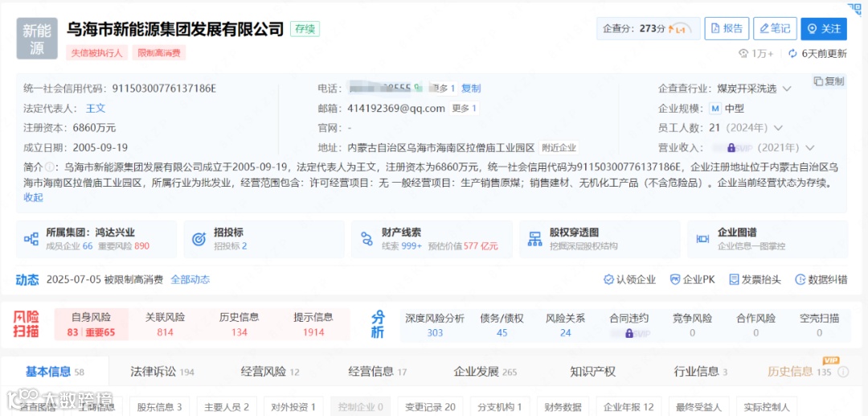Image resolution: width=868 pixels, height=416 pixels.
Task: Open the 鸿达兴业 group card
Action: (x=96, y=239)
